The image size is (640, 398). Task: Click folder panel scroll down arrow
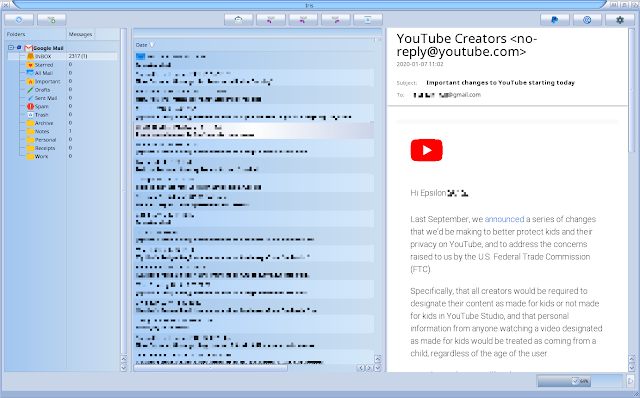click(x=124, y=367)
